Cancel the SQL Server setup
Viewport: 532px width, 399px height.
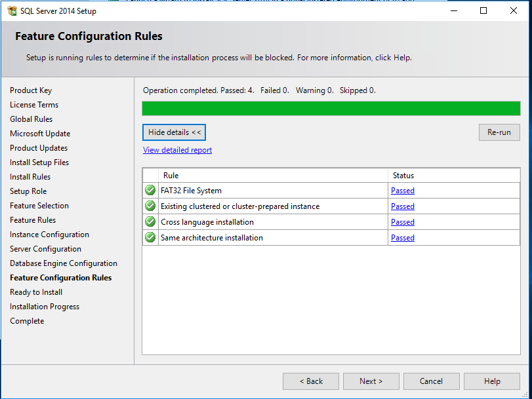(432, 381)
